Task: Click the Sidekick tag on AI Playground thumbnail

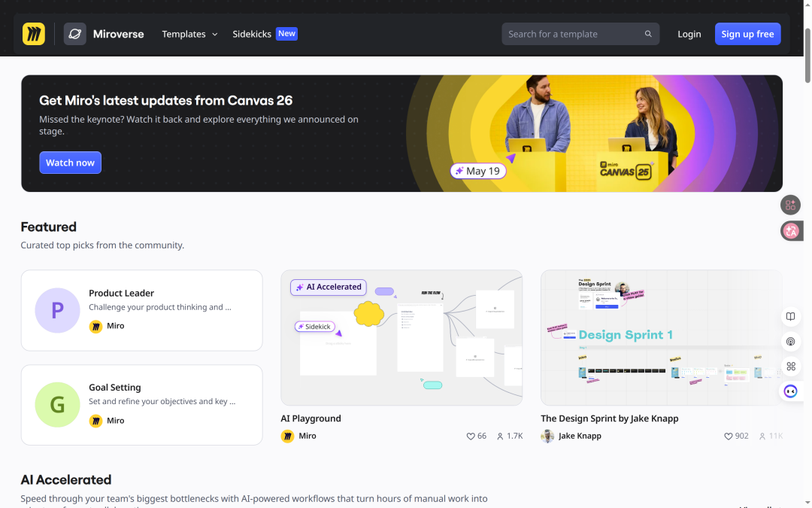Action: click(315, 327)
